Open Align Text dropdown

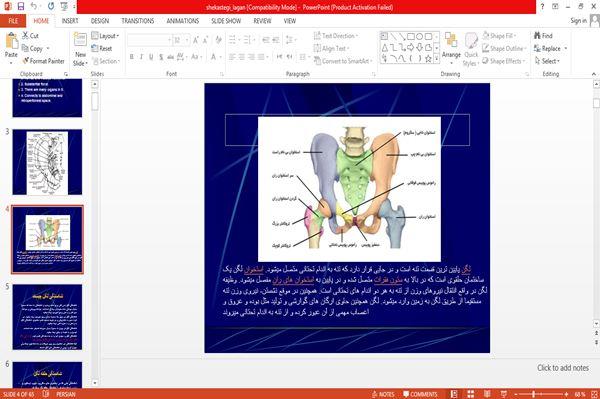pyautogui.click(x=331, y=48)
